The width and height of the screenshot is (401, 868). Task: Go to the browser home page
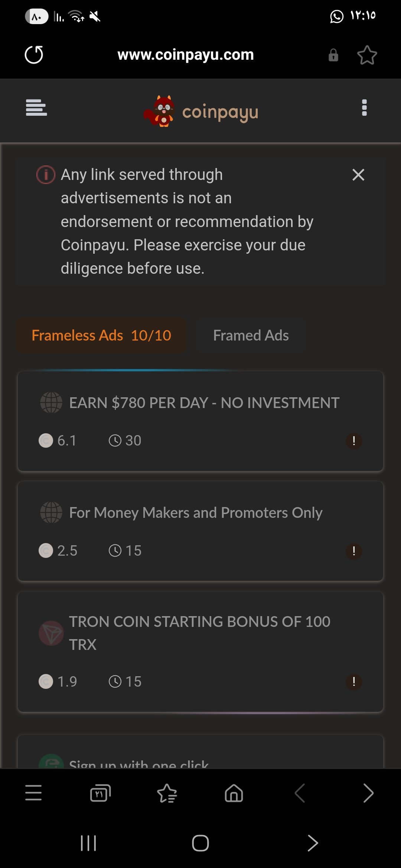point(234,793)
